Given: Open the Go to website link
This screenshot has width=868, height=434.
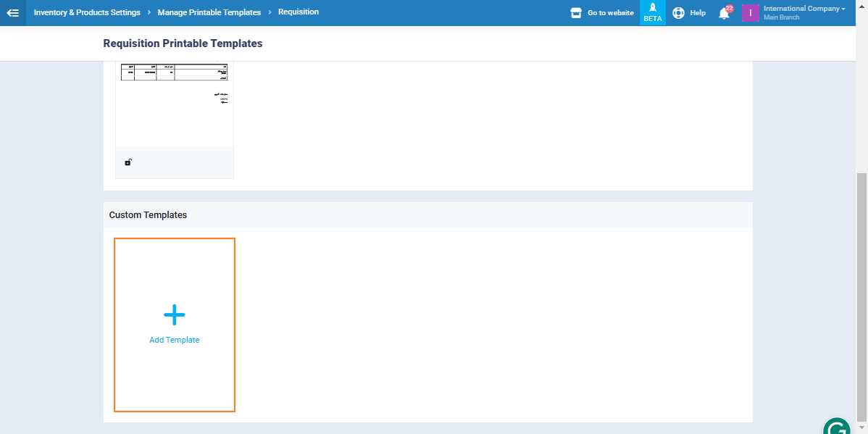Looking at the screenshot, I should pyautogui.click(x=610, y=13).
